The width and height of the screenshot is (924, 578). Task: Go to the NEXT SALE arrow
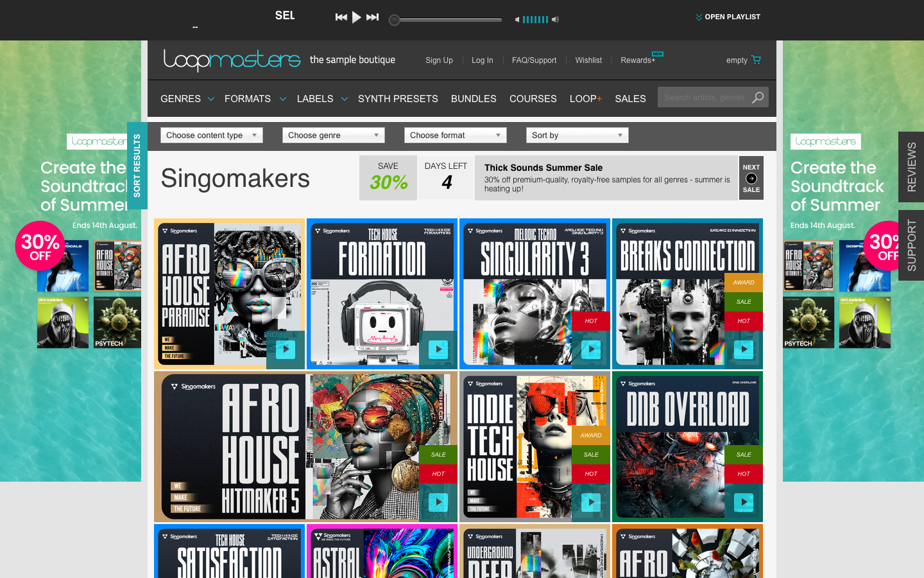pyautogui.click(x=751, y=178)
